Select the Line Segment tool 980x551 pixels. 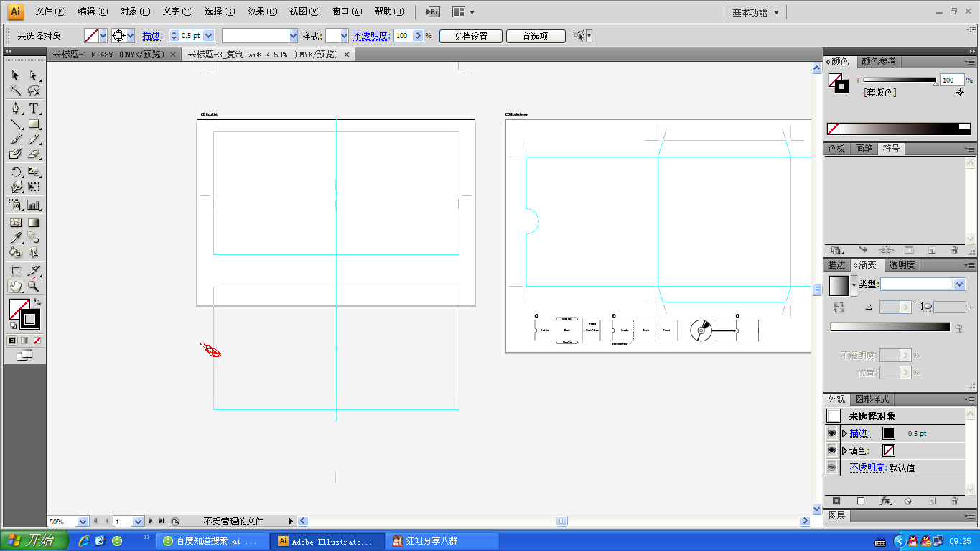click(x=16, y=124)
